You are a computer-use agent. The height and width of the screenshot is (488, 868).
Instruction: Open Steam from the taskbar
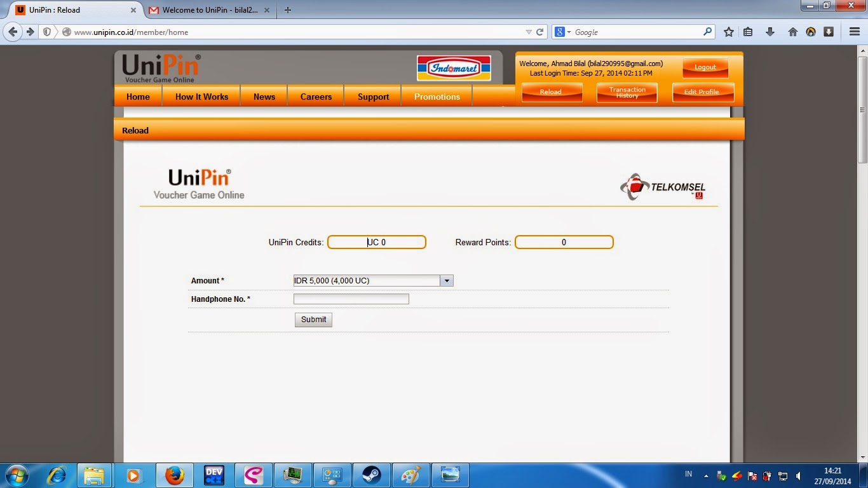(372, 475)
